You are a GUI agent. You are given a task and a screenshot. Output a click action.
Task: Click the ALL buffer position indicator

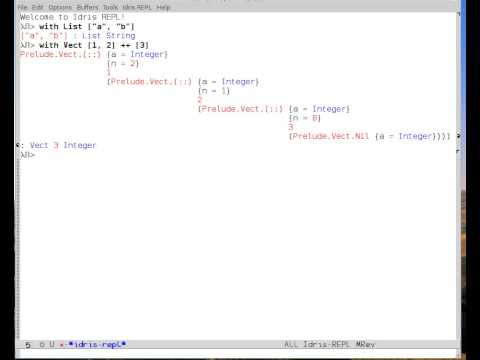tap(291, 344)
